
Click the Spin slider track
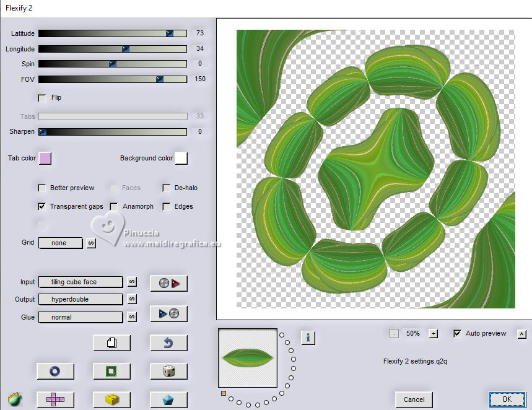point(113,64)
